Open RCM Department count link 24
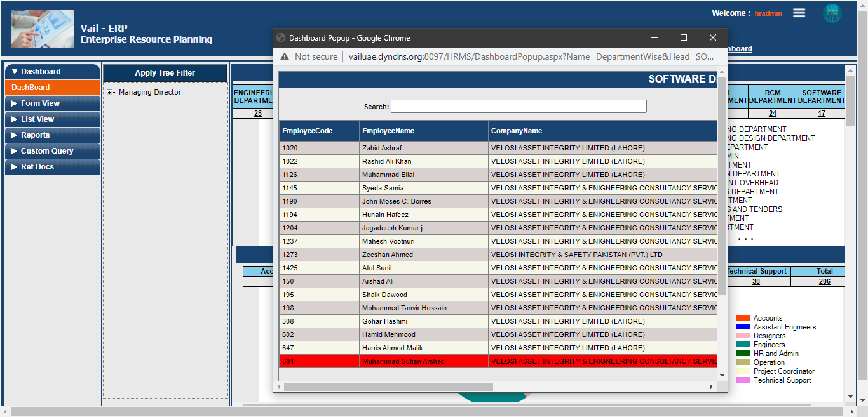Viewport: 868px width, 417px height. [x=772, y=112]
